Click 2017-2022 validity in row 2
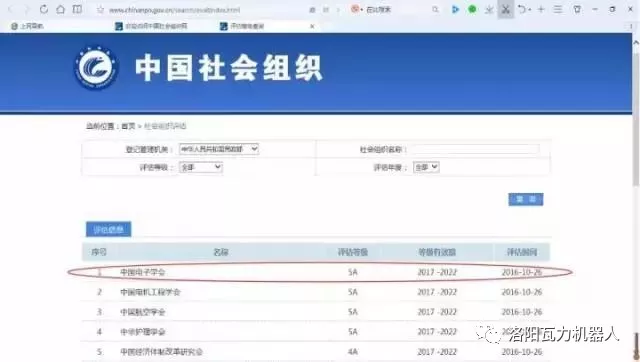The width and height of the screenshot is (640, 362). pyautogui.click(x=437, y=292)
